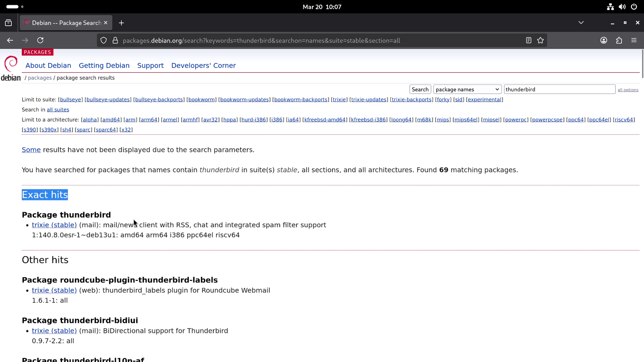Image resolution: width=644 pixels, height=362 pixels.
Task: Limit suite to bullseye-updates
Action: pyautogui.click(x=108, y=100)
